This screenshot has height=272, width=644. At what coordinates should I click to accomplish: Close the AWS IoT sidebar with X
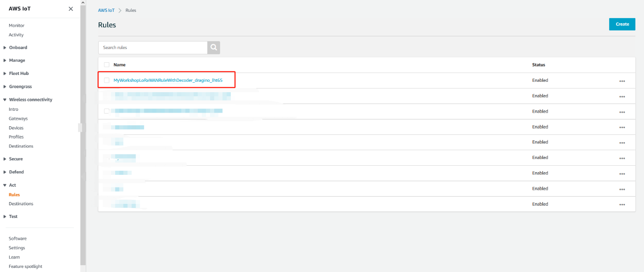tap(71, 9)
